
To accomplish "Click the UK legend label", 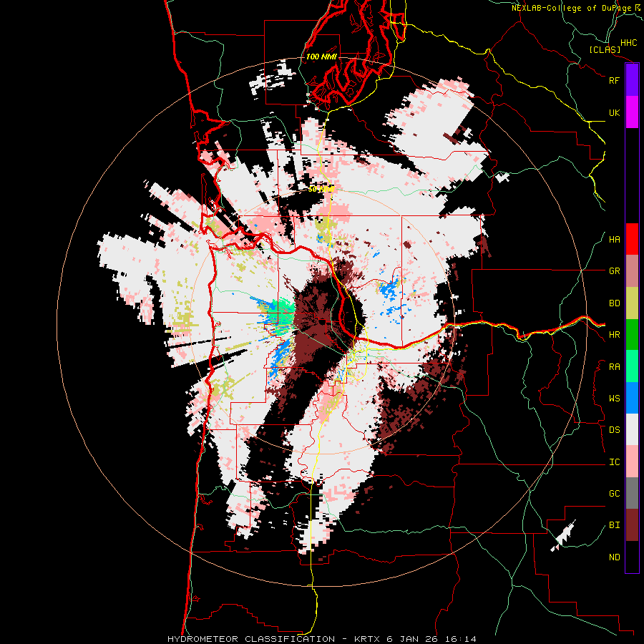I will (615, 112).
